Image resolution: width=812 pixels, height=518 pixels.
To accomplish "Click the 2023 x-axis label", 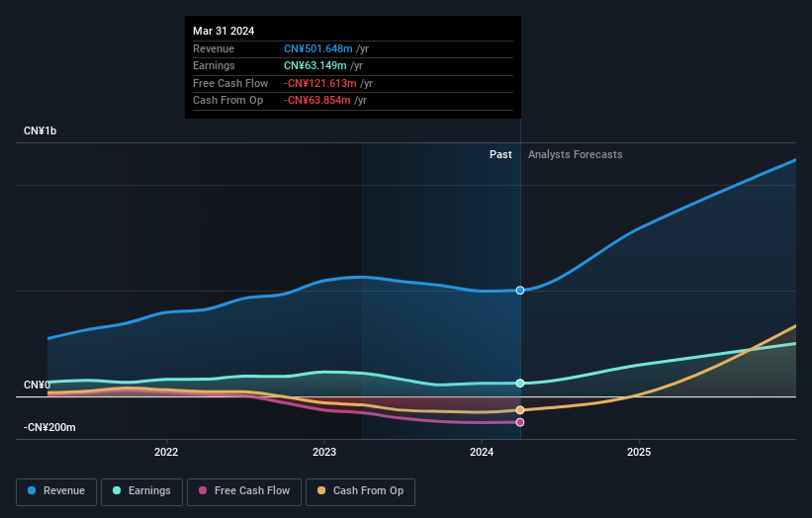I will (x=324, y=452).
